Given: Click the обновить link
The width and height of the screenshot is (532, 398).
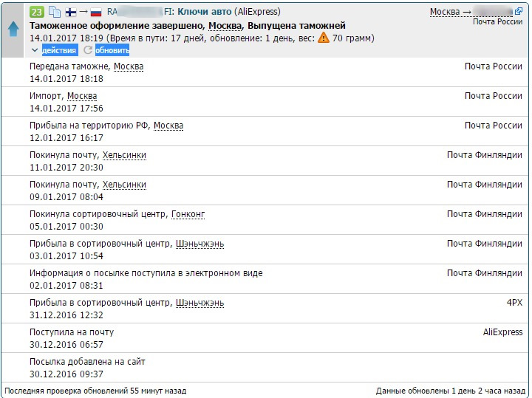Looking at the screenshot, I should (112, 50).
